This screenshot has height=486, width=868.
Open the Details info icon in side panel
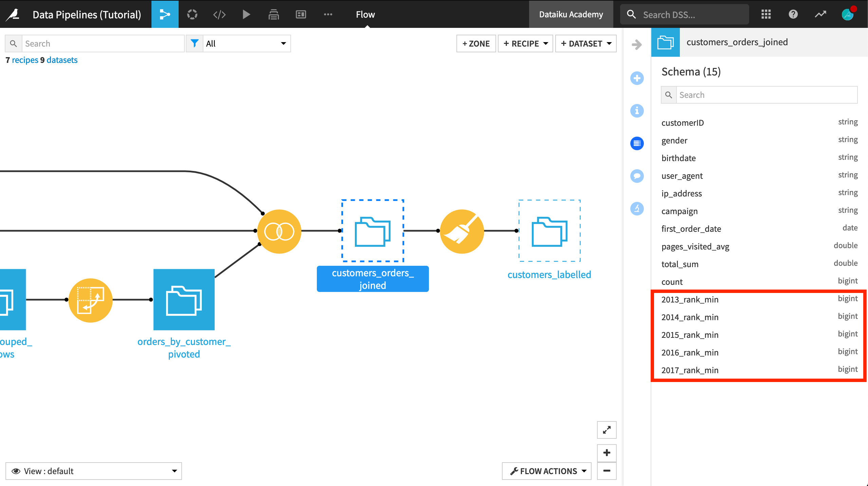pos(637,111)
